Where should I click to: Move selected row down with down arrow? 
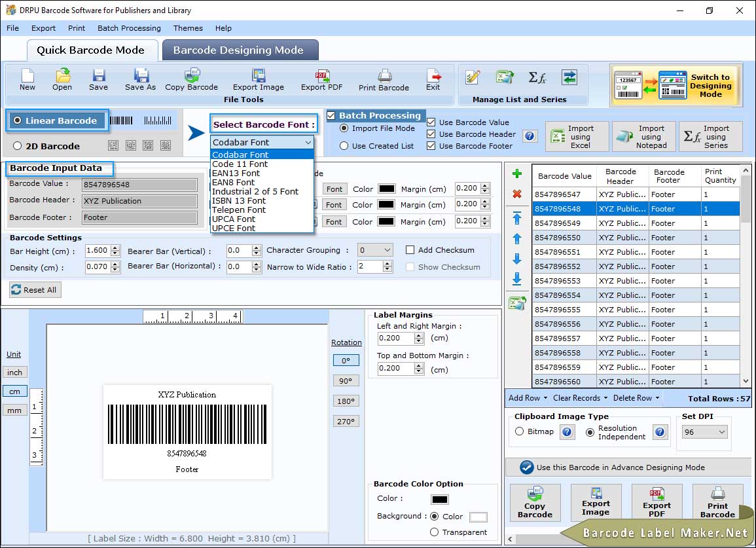[517, 259]
